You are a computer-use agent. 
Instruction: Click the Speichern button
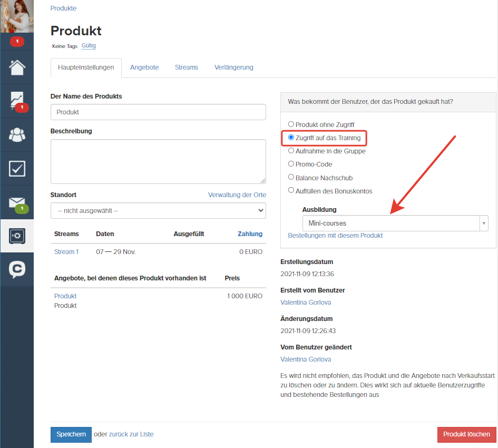pyautogui.click(x=71, y=434)
